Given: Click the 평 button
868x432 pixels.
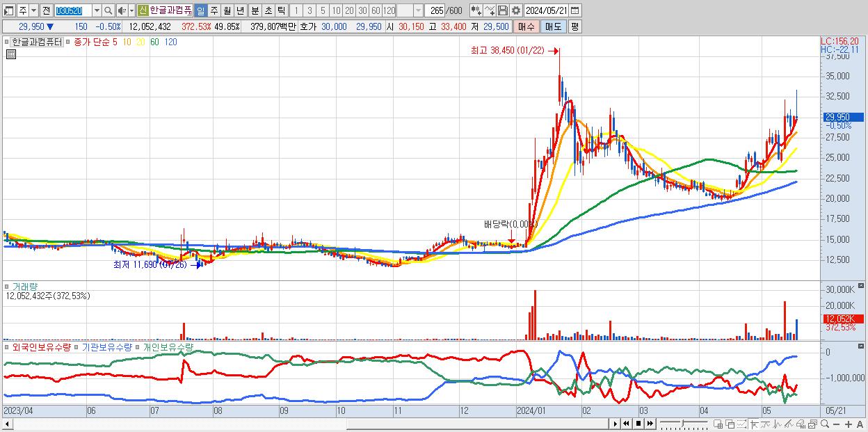Looking at the screenshot, I should click(x=574, y=26).
